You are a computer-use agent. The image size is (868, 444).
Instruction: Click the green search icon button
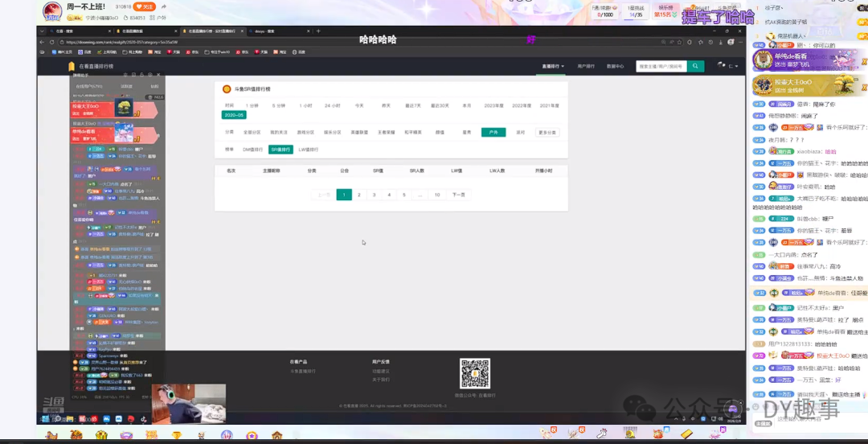click(695, 66)
